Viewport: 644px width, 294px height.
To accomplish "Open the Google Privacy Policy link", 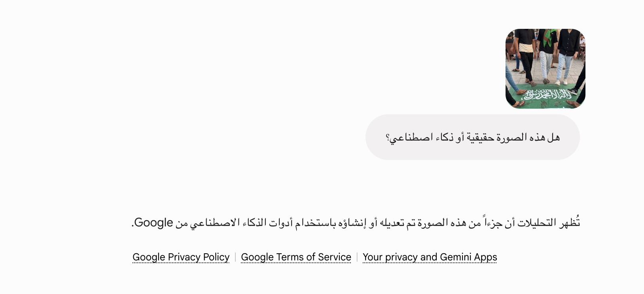I will tap(181, 257).
